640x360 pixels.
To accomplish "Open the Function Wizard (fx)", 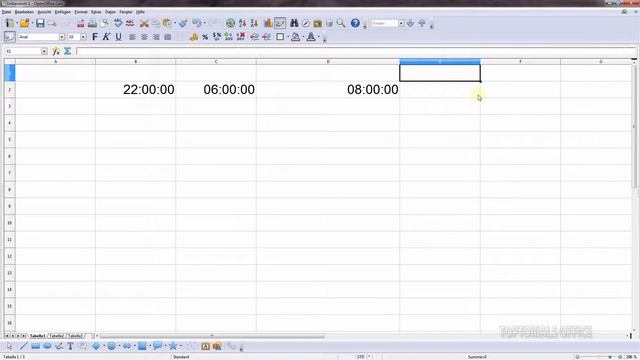I will tap(56, 51).
